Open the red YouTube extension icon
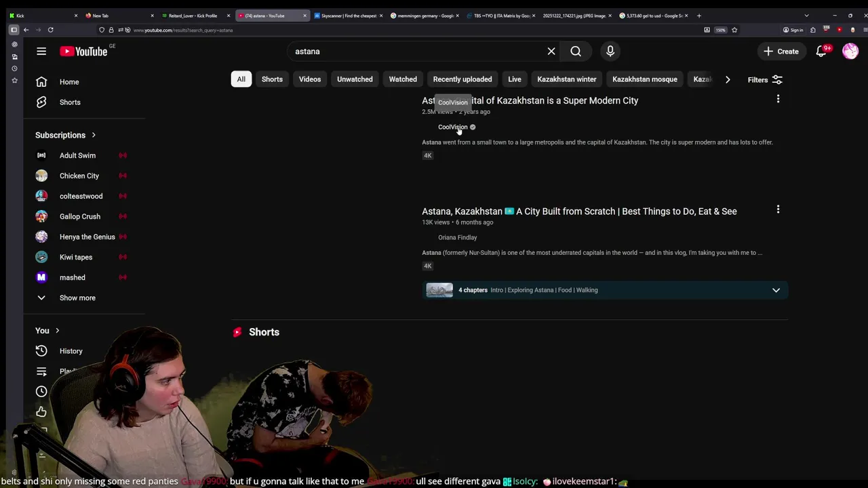Viewport: 868px width, 488px height. (x=840, y=30)
